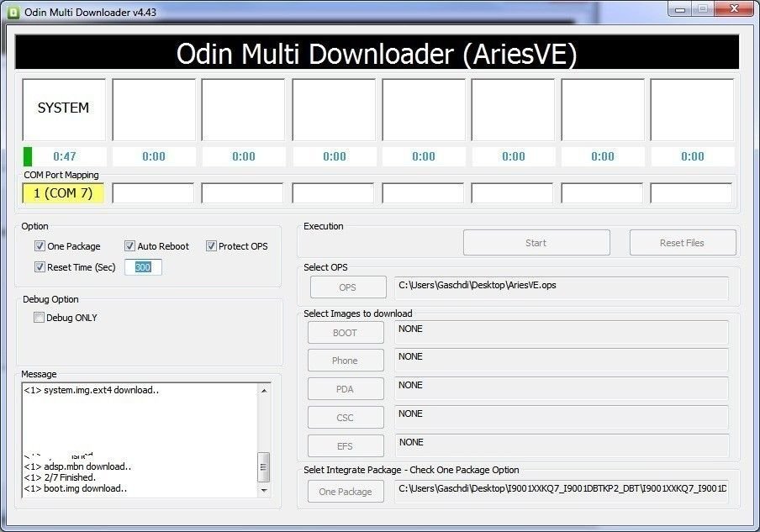Image resolution: width=760 pixels, height=532 pixels.
Task: Click the Reset Time value field showing 300
Action: (x=143, y=267)
